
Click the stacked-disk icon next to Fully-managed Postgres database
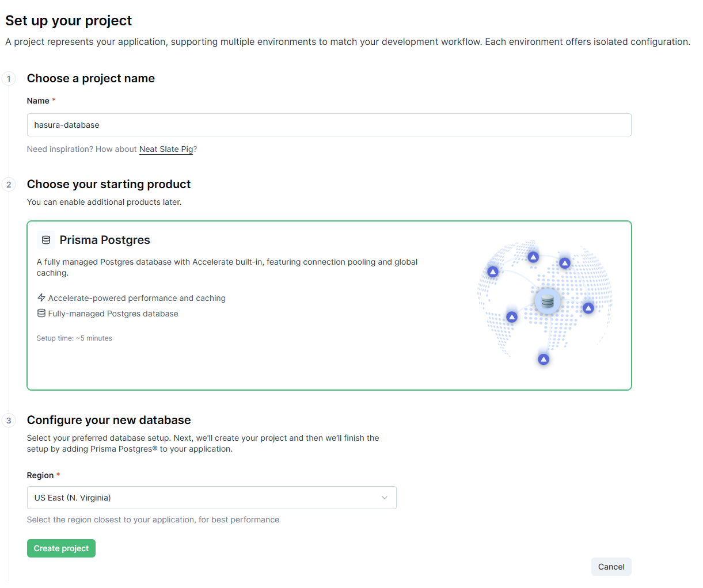point(40,314)
